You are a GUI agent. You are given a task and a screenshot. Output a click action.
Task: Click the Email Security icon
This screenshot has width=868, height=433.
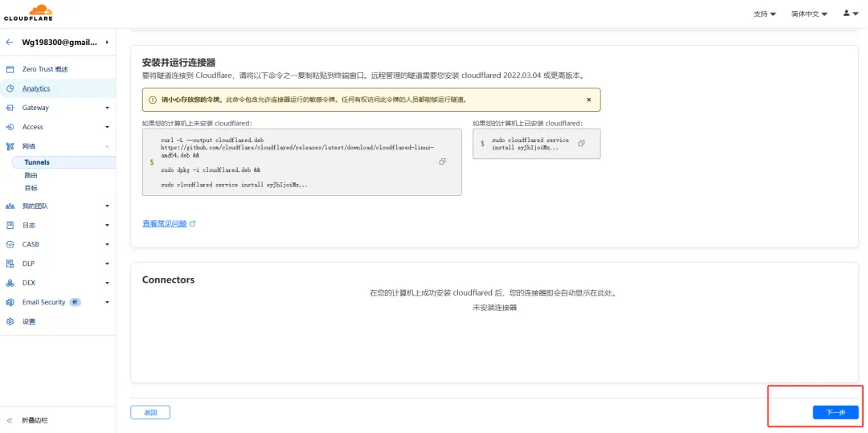pyautogui.click(x=10, y=303)
